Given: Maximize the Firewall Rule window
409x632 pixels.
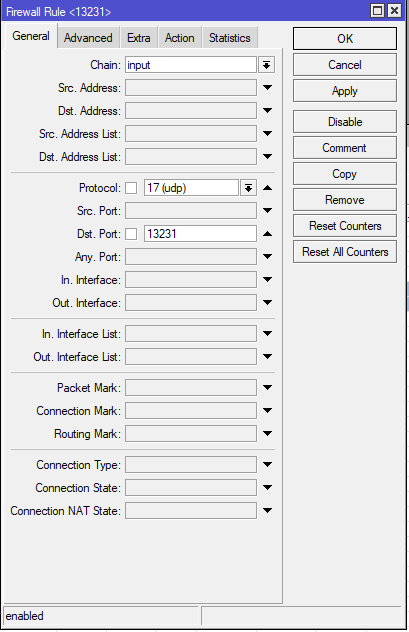Looking at the screenshot, I should [x=378, y=10].
